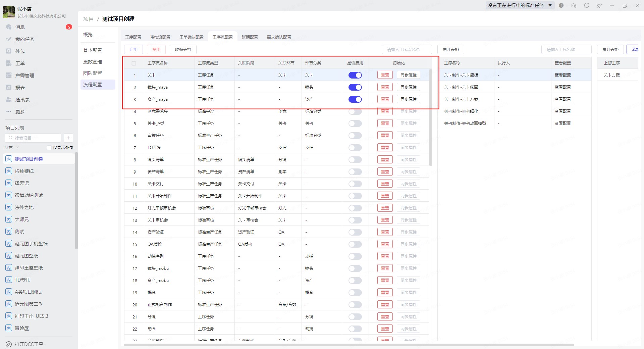
Task: Tick the select-all checkbox in table header
Action: [x=134, y=63]
